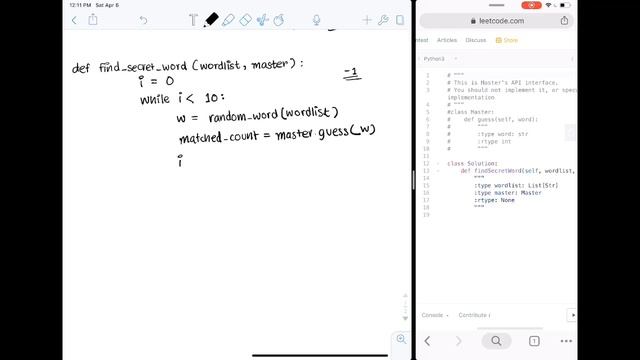Screen dimensions: 640x360
Task: Share the leetcode page from Safari
Action: tap(564, 20)
